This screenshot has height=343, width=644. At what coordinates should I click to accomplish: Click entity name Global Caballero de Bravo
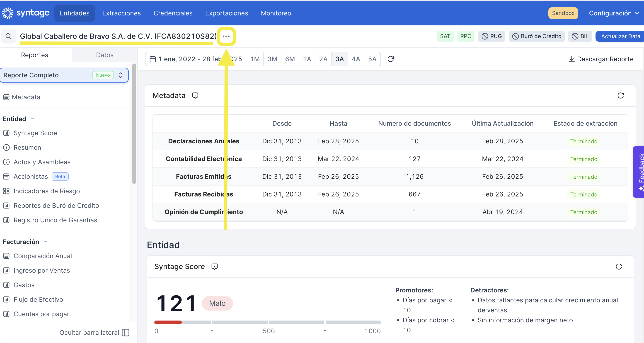coord(118,36)
